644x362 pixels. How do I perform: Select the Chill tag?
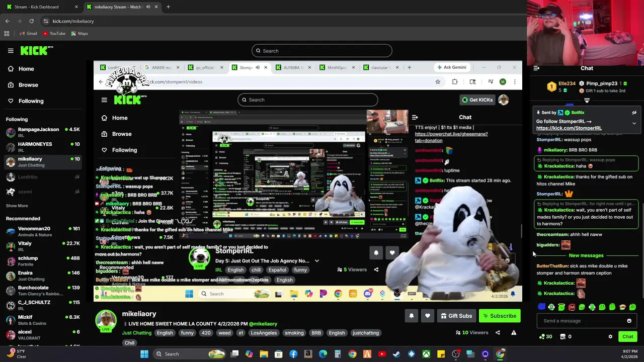(x=129, y=343)
